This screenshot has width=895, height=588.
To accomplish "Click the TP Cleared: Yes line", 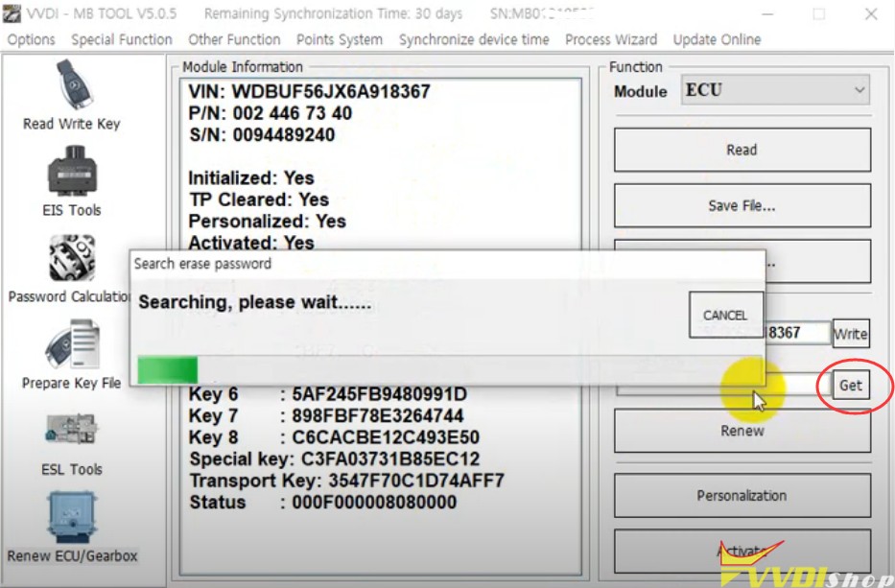I will coord(259,200).
